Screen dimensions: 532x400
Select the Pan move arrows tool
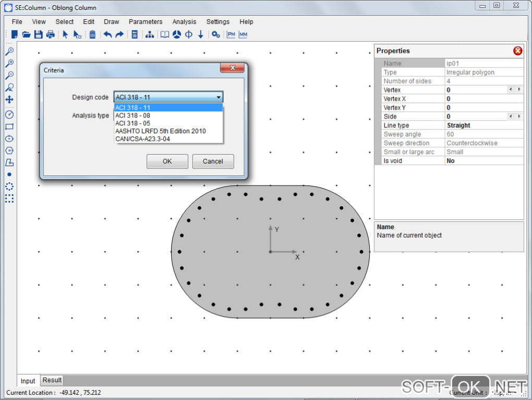pos(9,99)
